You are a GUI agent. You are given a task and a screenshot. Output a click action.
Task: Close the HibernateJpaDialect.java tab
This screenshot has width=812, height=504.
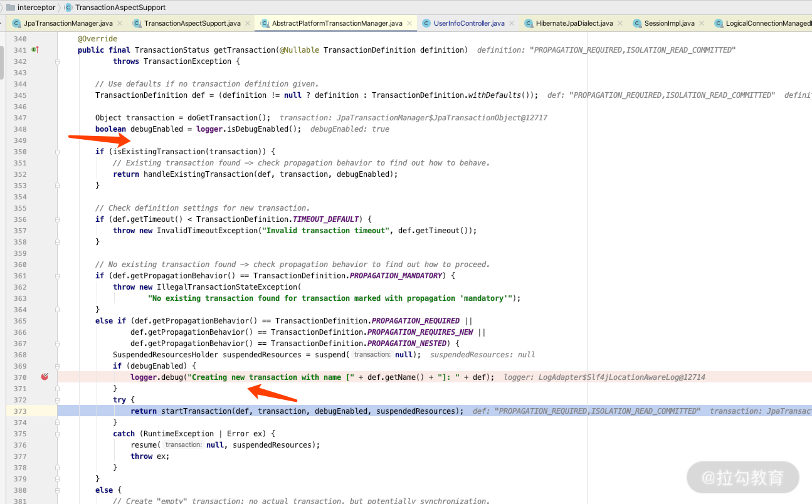620,24
